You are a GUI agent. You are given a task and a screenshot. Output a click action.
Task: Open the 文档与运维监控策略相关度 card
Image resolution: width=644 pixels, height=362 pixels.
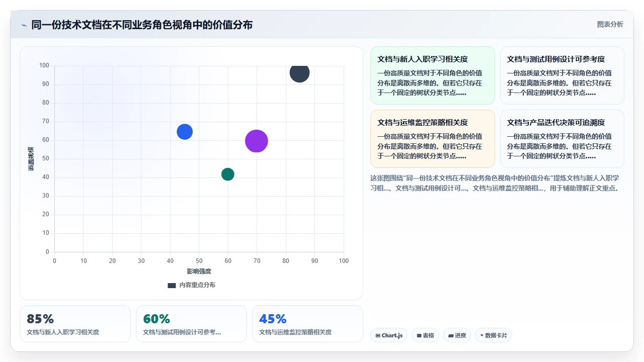(433, 139)
